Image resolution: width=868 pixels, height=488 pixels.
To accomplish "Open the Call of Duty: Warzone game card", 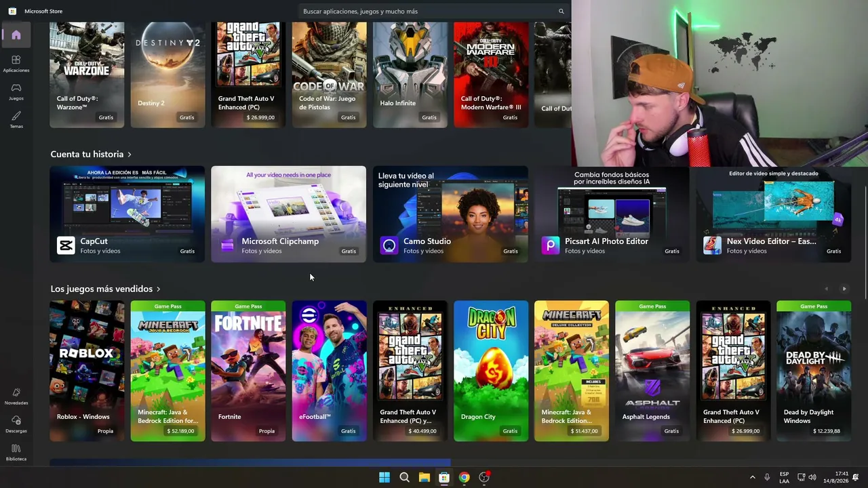I will (x=87, y=75).
